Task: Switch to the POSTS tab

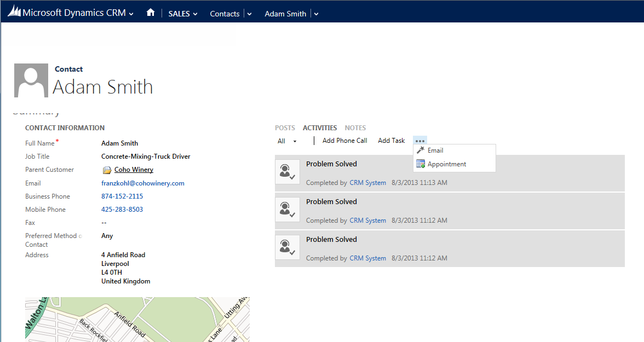Action: click(x=285, y=128)
